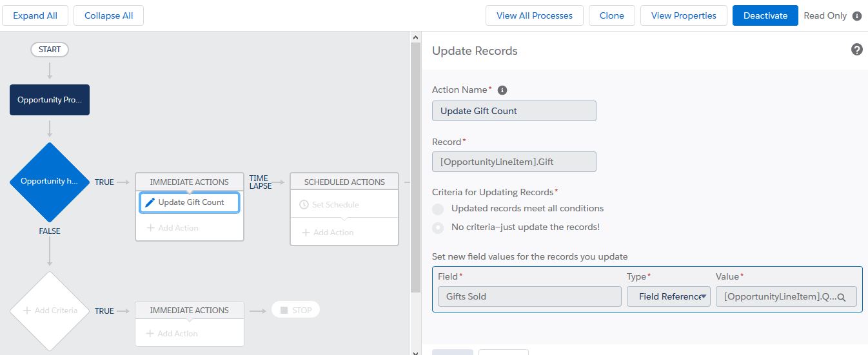Click the Deactivate button
The width and height of the screenshot is (868, 355).
coord(765,15)
